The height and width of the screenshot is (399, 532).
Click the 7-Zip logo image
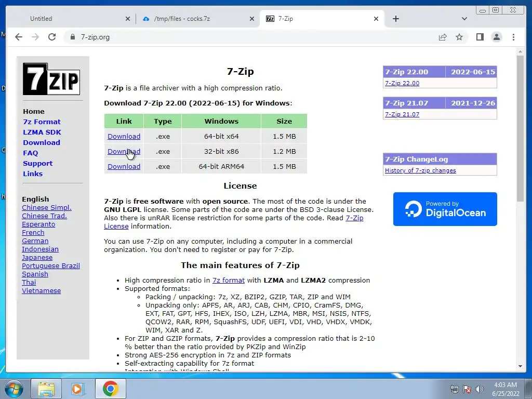[51, 79]
